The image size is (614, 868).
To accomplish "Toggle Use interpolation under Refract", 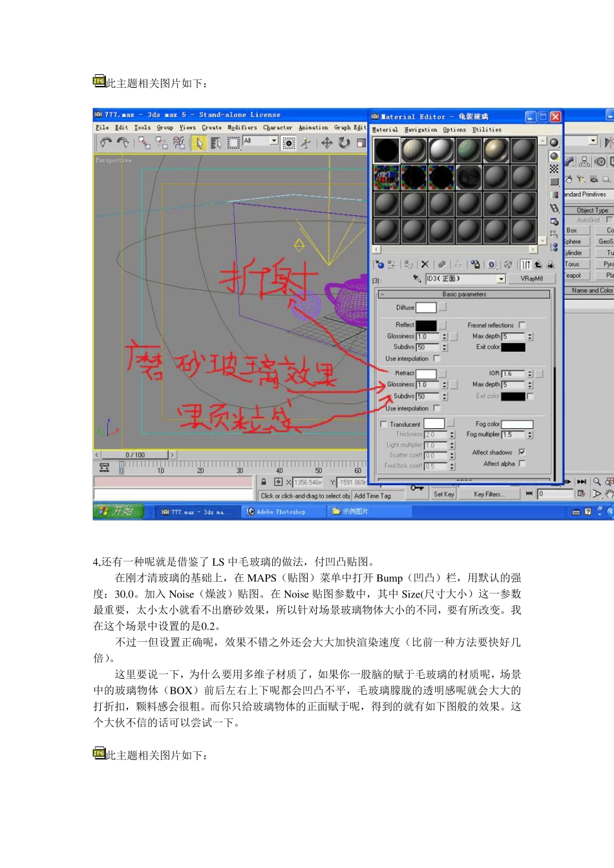I will tap(436, 408).
